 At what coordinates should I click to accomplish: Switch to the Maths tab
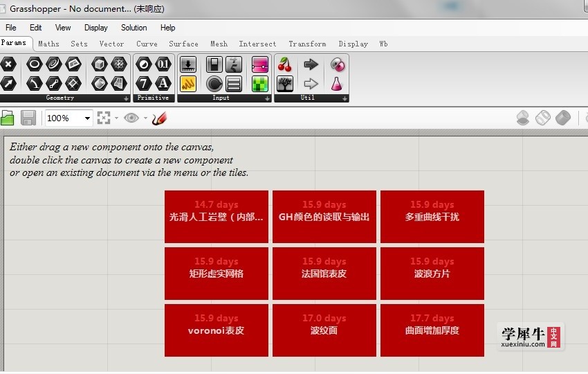[48, 44]
